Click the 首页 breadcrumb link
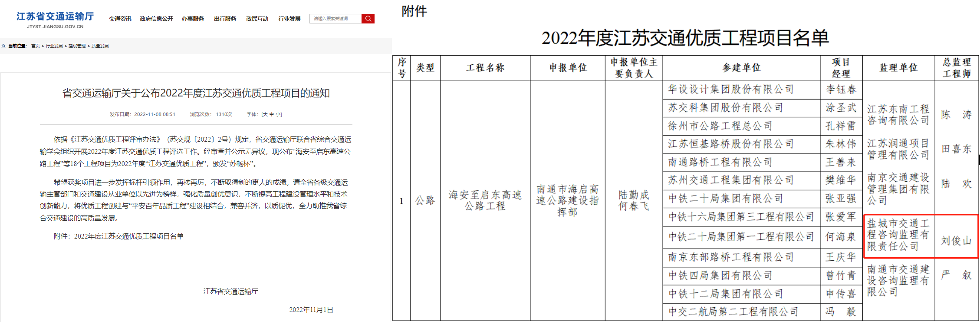The image size is (980, 322). [36, 46]
